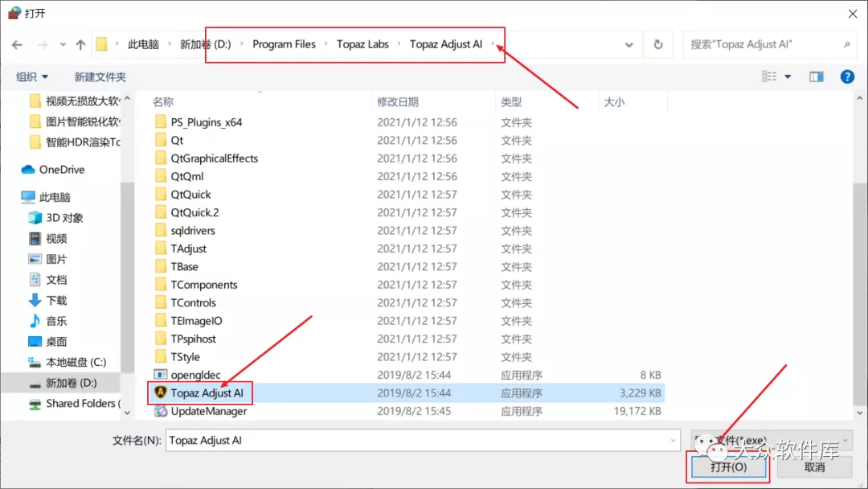Click 新建文件夹 in the toolbar
This screenshot has width=868, height=489.
click(x=100, y=76)
